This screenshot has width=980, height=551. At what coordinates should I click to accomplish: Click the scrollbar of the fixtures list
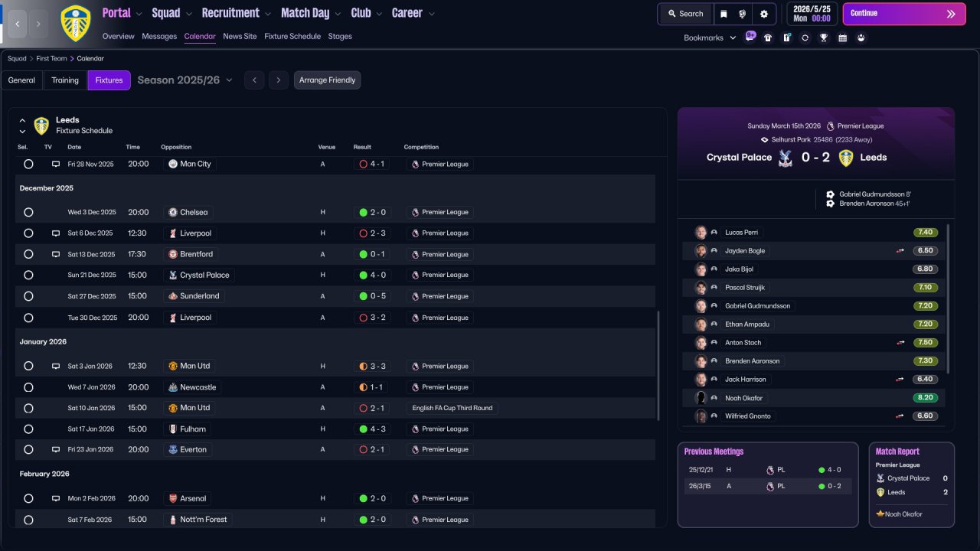[x=658, y=366]
